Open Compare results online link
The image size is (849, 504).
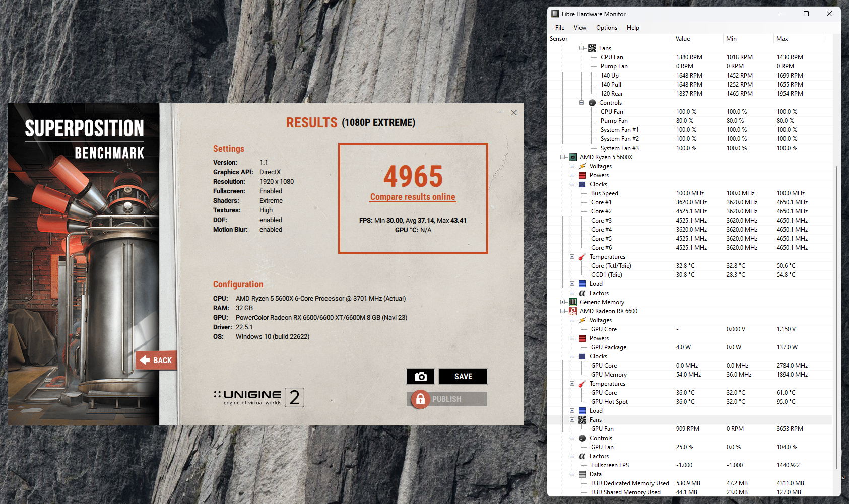coord(413,197)
